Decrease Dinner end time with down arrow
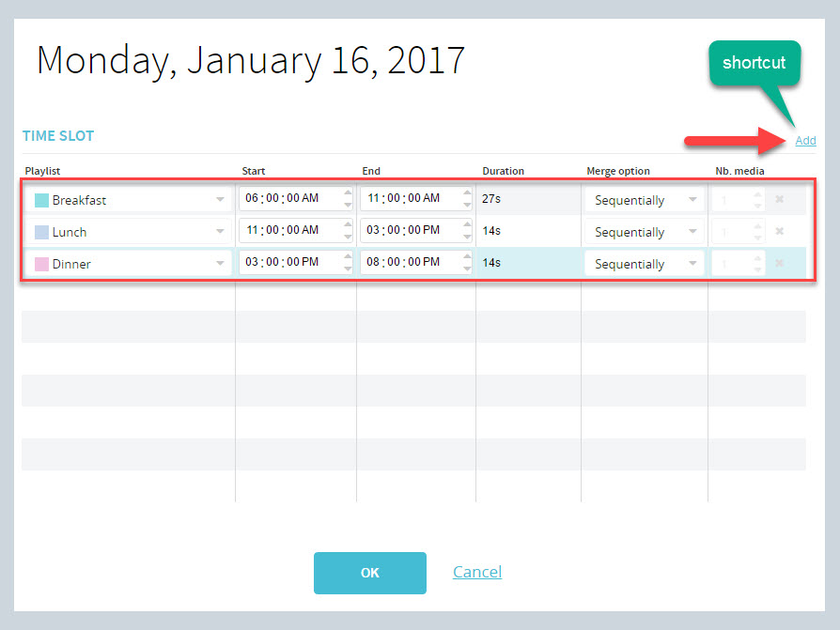 click(x=467, y=269)
